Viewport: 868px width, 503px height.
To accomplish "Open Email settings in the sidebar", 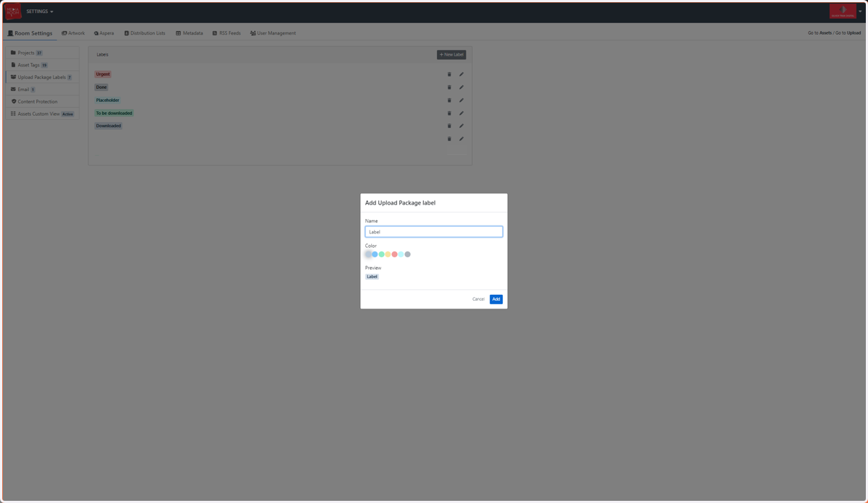I will tap(42, 90).
